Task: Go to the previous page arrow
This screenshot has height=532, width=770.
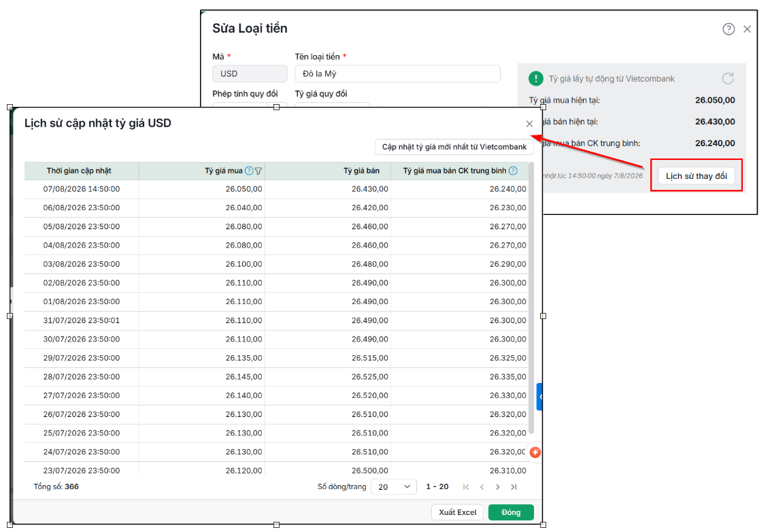Action: (x=482, y=487)
